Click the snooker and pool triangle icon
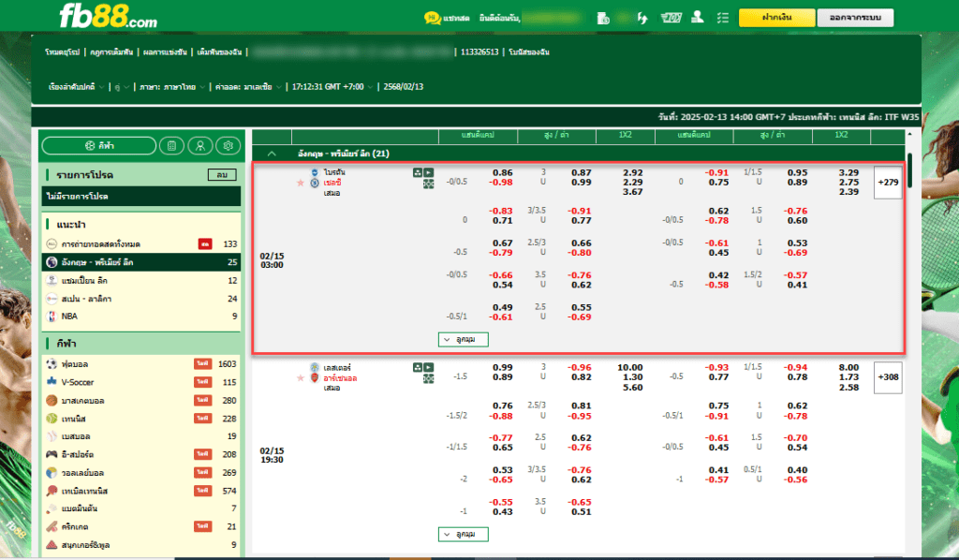Viewport: 959px width, 560px height. (x=52, y=544)
